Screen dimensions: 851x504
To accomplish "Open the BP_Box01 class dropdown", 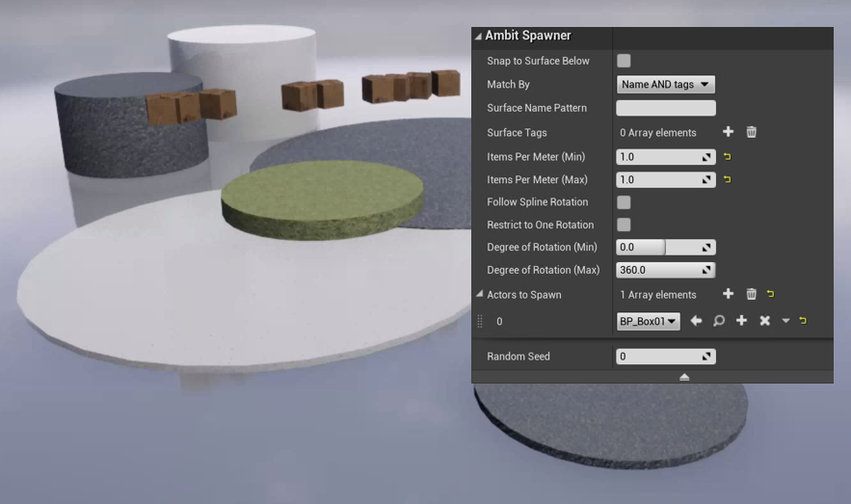I will [648, 321].
